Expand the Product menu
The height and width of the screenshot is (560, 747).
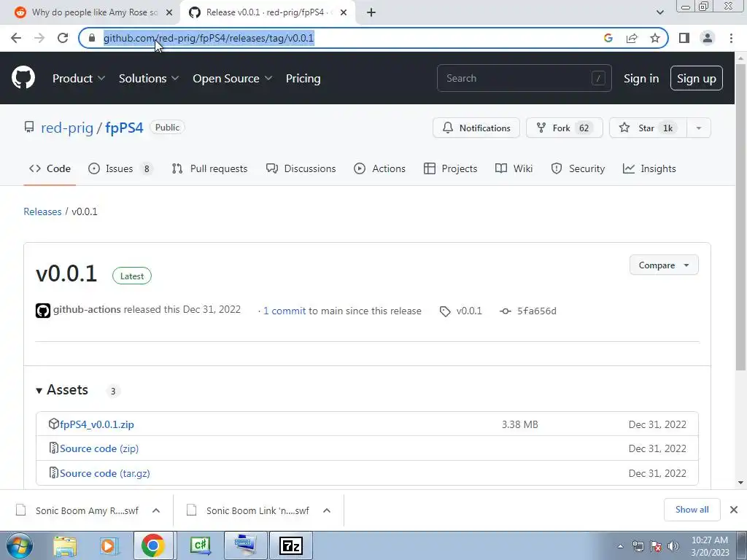(x=79, y=79)
